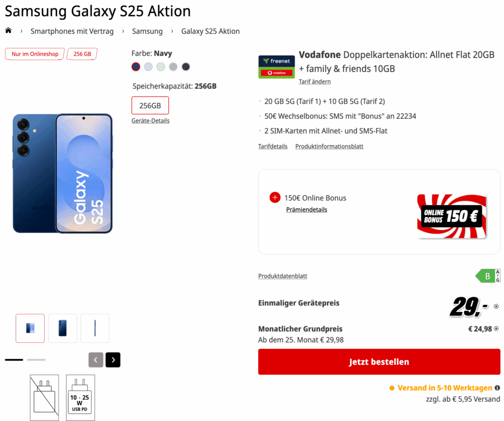Click the next image arrow in the gallery
This screenshot has width=504, height=421.
click(113, 359)
